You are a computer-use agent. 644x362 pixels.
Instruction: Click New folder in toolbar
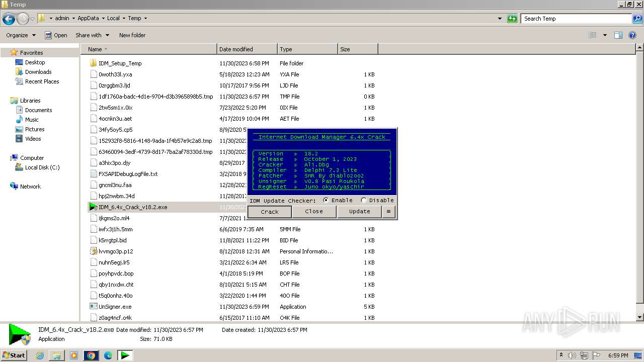(132, 35)
